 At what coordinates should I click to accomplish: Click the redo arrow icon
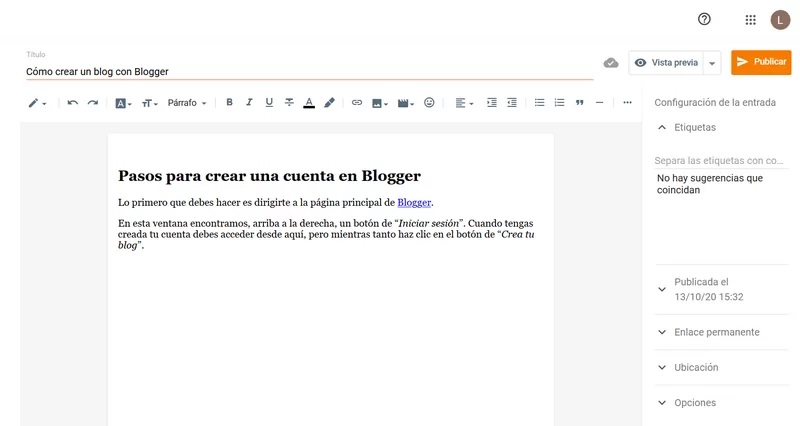point(93,103)
